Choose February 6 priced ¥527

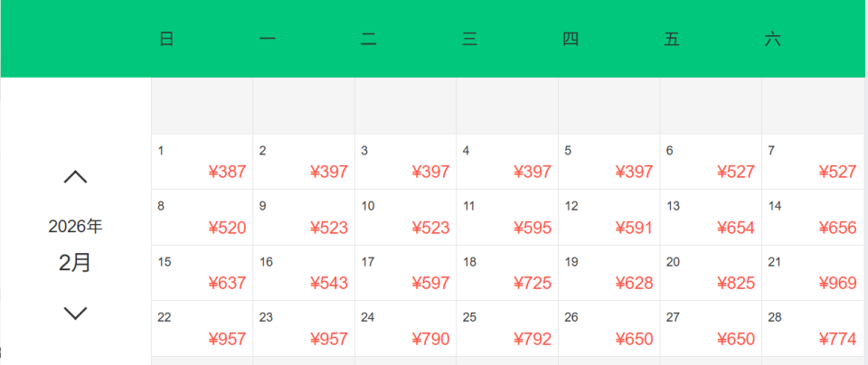pyautogui.click(x=711, y=162)
